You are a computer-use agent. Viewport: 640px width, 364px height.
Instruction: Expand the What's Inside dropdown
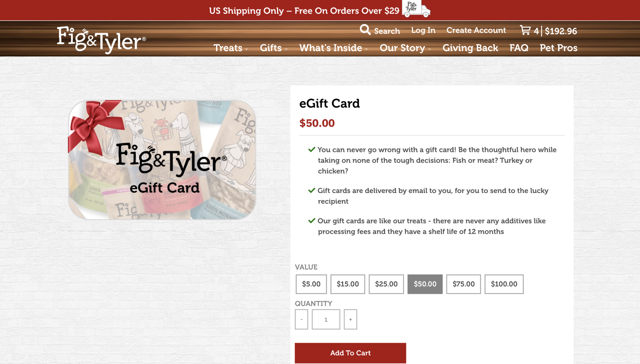(333, 48)
